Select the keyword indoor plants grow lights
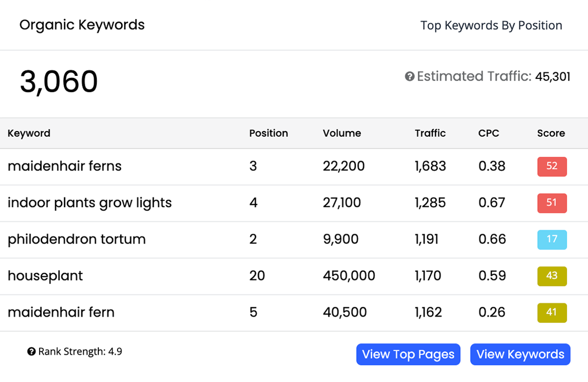 pos(89,203)
